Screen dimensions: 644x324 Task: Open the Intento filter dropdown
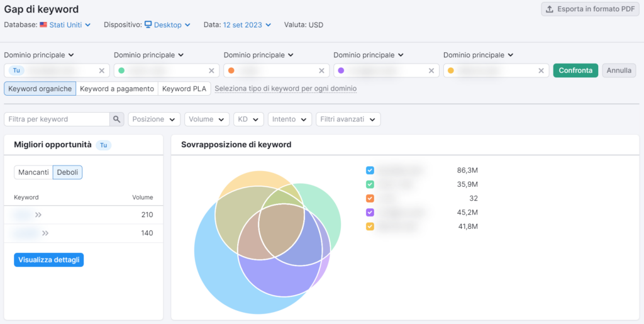click(289, 119)
